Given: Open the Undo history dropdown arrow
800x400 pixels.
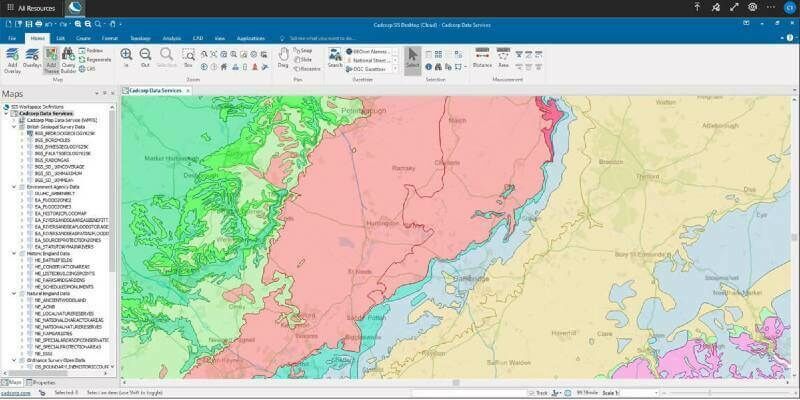Looking at the screenshot, I should (55, 24).
